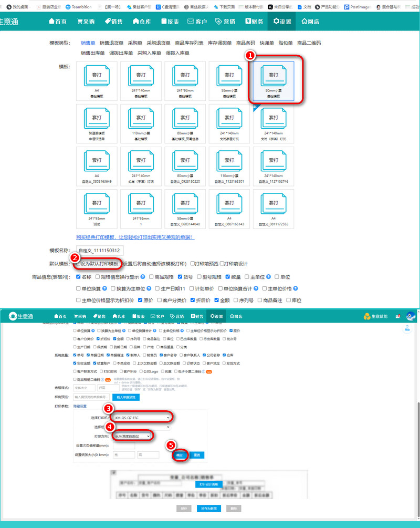
Task: Open the 打印方向 orientation dropdown
Action: [x=130, y=436]
